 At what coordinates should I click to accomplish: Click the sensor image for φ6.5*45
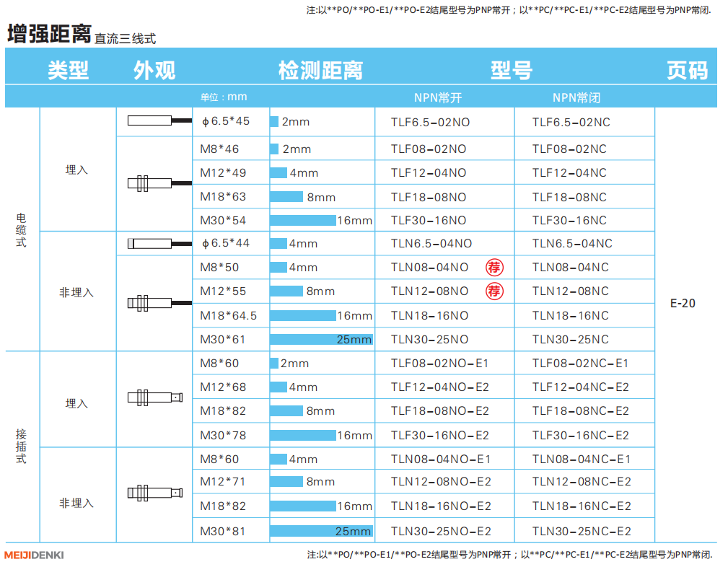[x=154, y=121]
